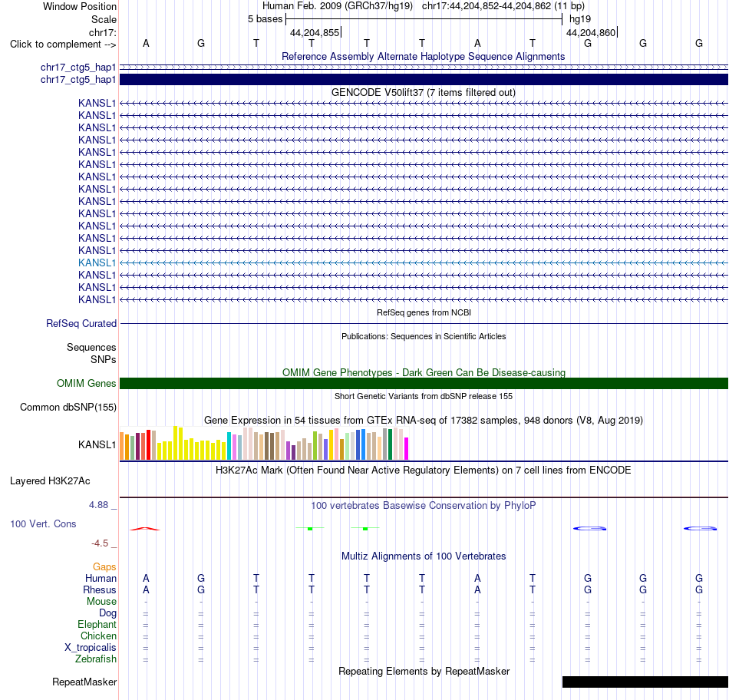Open H3K27Ac Mark ENCODE track title
The image size is (729, 700).
[423, 471]
